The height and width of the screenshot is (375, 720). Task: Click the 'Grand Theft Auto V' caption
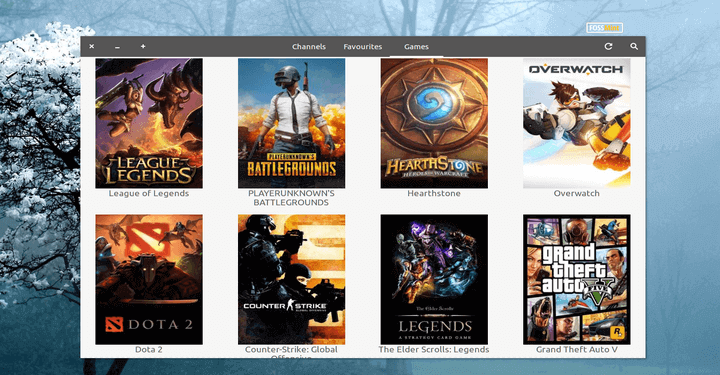pyautogui.click(x=577, y=349)
